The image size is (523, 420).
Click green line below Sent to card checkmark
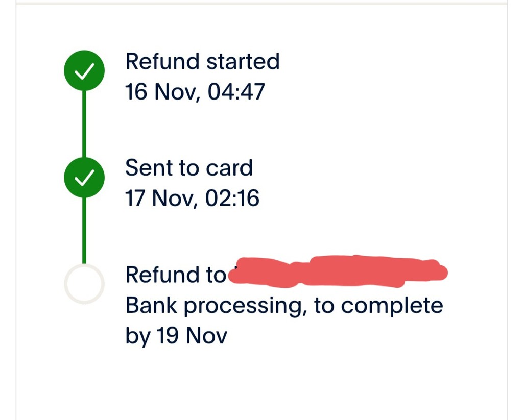tap(84, 230)
